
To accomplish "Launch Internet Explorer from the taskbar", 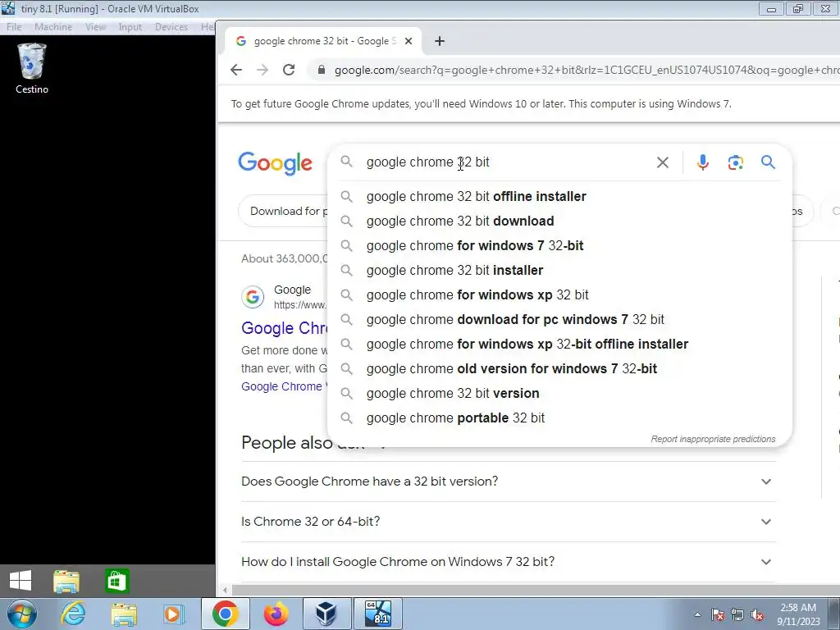I will point(73,614).
